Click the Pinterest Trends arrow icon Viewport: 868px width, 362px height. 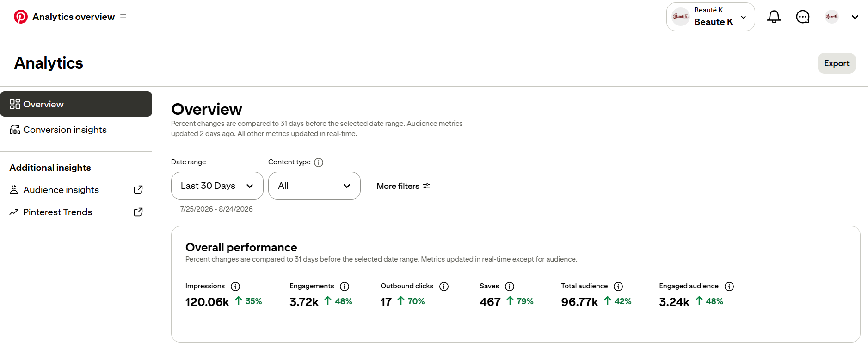[x=14, y=212]
